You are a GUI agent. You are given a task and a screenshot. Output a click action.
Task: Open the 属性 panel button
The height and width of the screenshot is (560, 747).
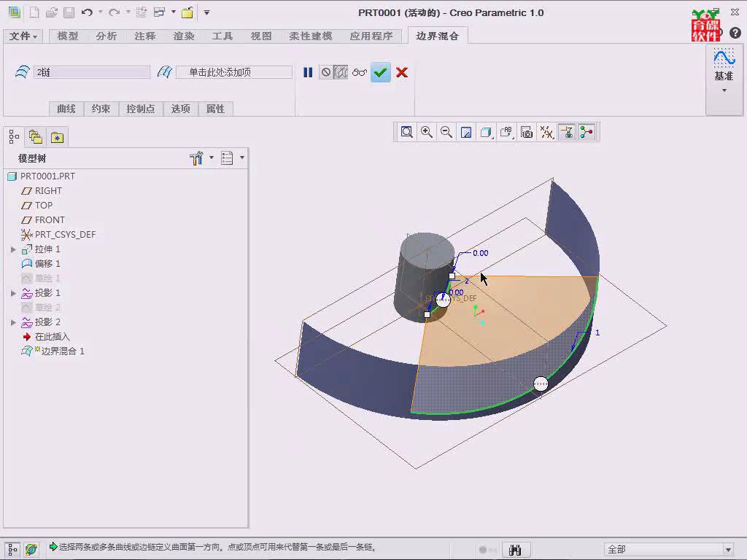pos(215,109)
